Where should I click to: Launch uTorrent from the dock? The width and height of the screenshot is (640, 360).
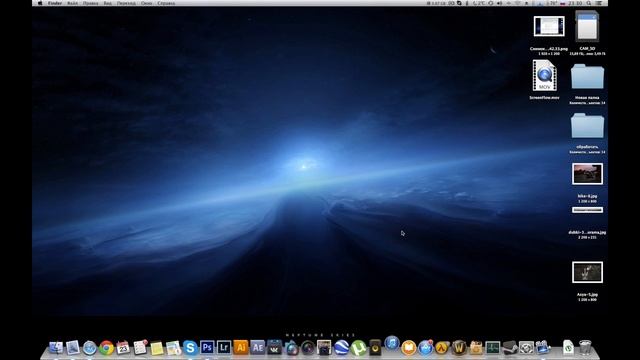[358, 348]
